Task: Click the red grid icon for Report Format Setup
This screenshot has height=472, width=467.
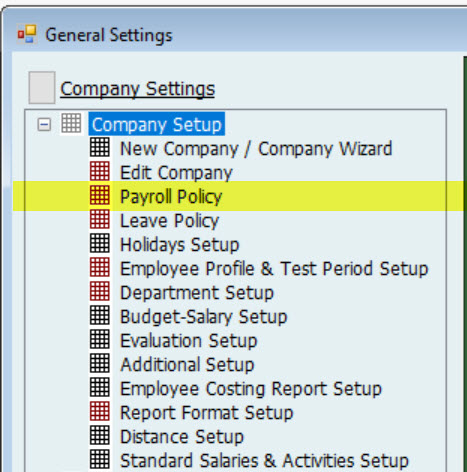Action: [x=100, y=411]
